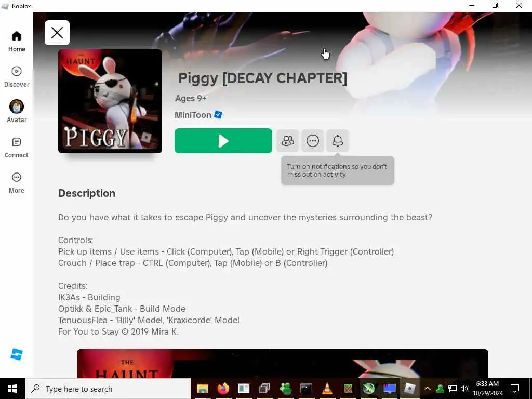Click the 'Do you have what it takes' line
Image resolution: width=532 pixels, height=399 pixels.
click(x=245, y=217)
